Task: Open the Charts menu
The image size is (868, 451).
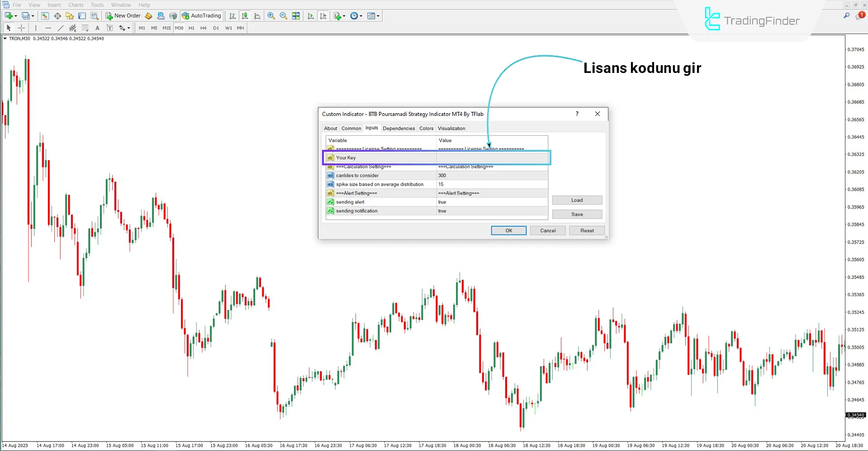Action: (x=76, y=5)
